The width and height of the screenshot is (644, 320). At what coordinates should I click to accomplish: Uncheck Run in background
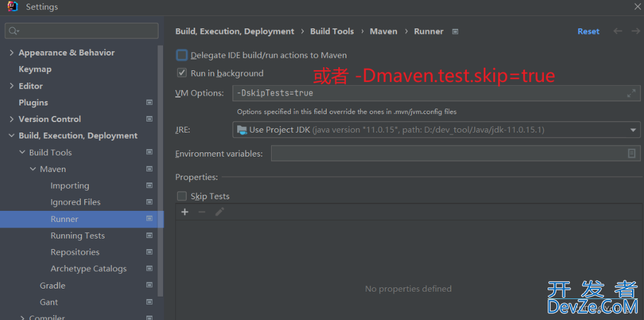[182, 73]
